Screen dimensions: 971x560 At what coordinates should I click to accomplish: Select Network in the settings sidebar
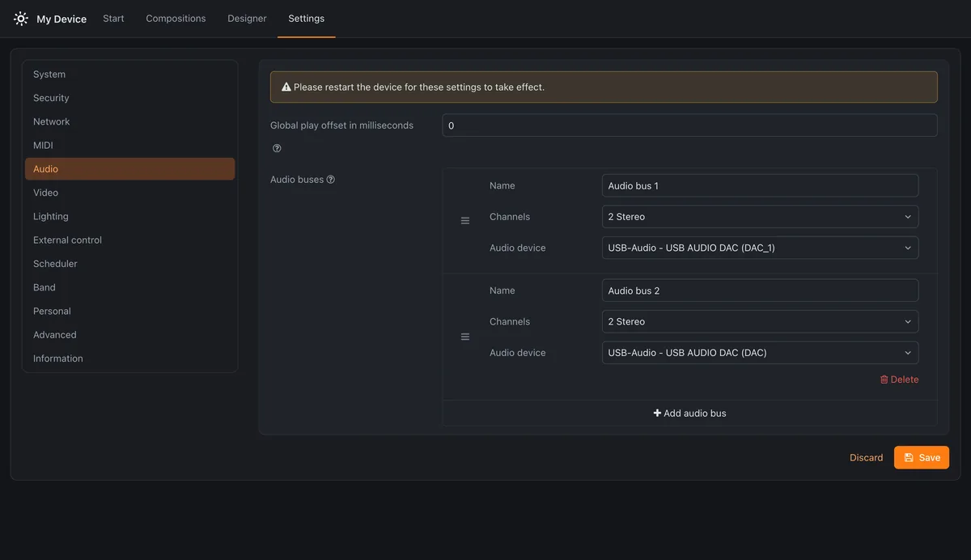click(130, 121)
